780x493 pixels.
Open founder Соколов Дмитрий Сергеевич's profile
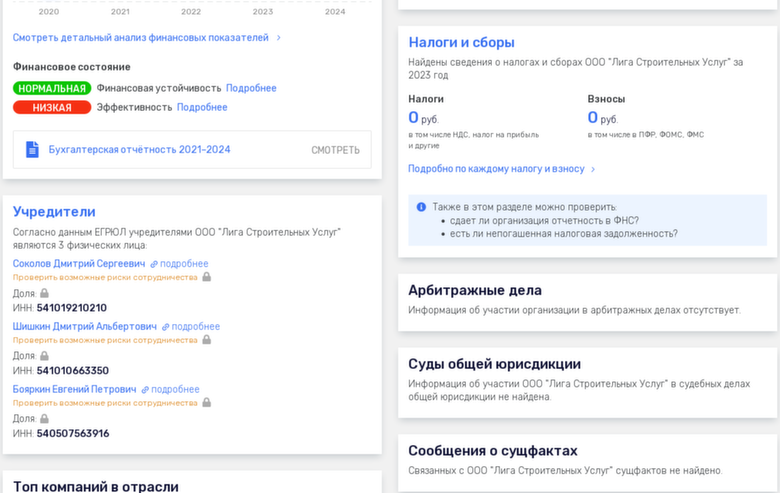(x=79, y=264)
